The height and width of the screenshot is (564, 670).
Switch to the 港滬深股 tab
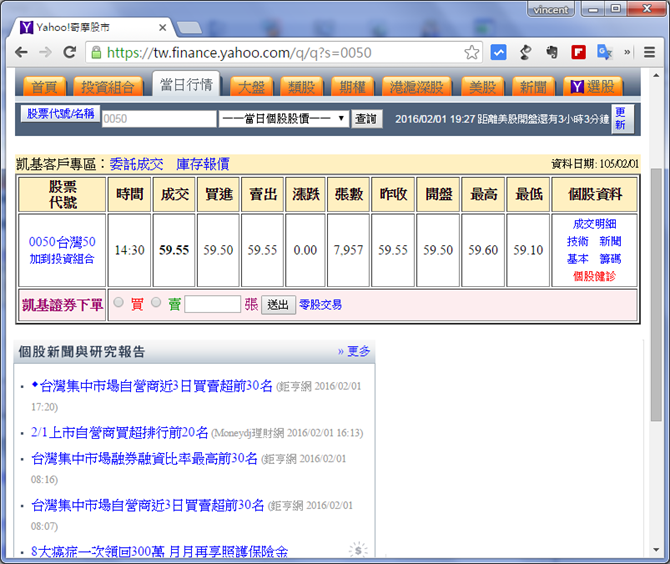(x=417, y=87)
